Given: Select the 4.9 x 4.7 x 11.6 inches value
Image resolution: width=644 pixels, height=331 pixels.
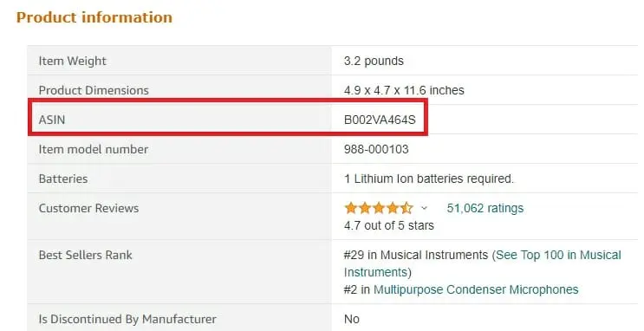Looking at the screenshot, I should click(x=404, y=90).
